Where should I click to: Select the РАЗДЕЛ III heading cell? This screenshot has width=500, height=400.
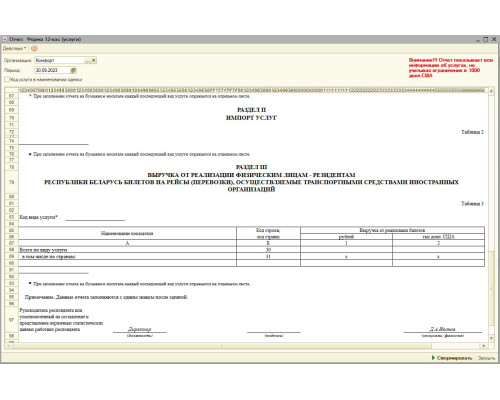pyautogui.click(x=251, y=167)
